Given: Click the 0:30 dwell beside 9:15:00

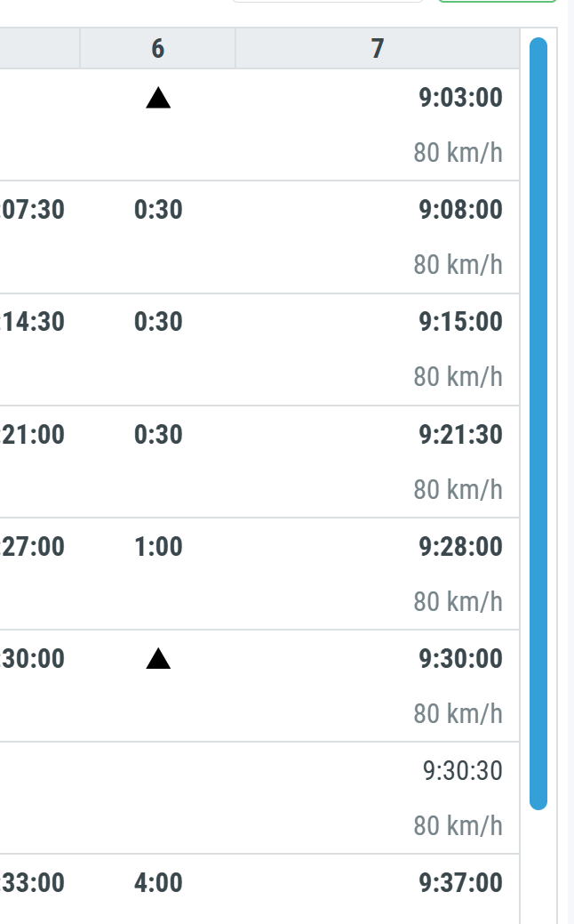Looking at the screenshot, I should point(158,322).
